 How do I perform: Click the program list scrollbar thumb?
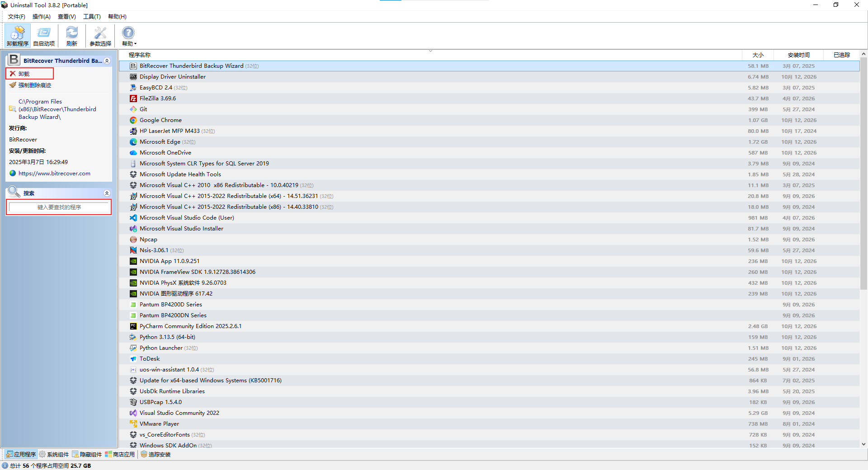point(863,174)
